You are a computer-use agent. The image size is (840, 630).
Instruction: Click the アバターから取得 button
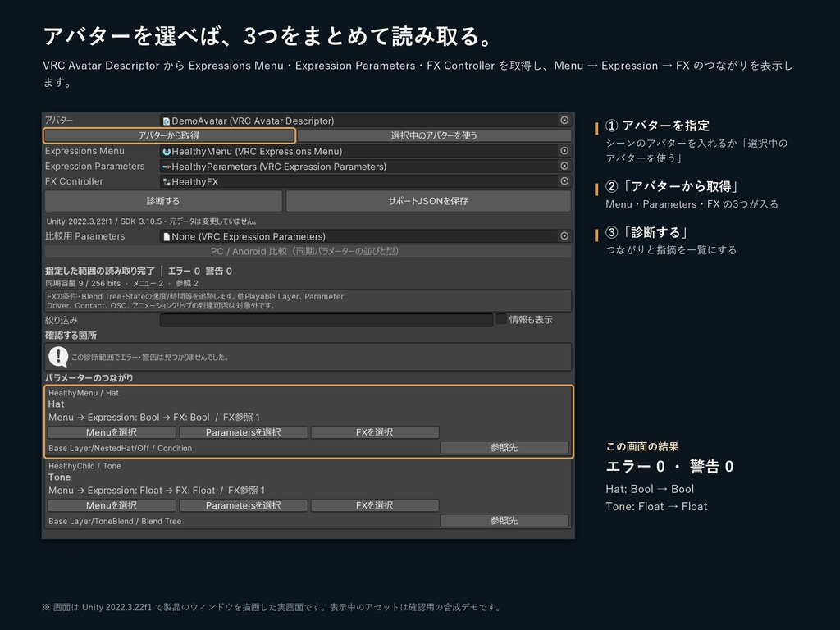point(169,135)
